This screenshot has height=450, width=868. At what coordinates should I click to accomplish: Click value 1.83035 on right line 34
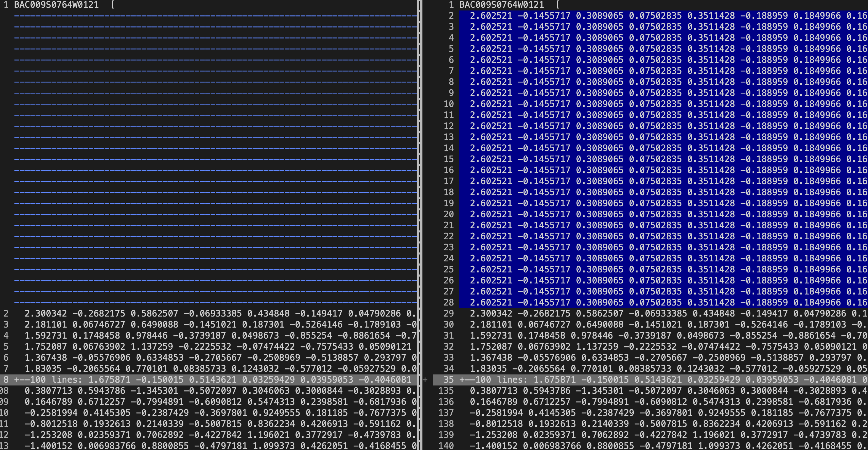point(488,369)
